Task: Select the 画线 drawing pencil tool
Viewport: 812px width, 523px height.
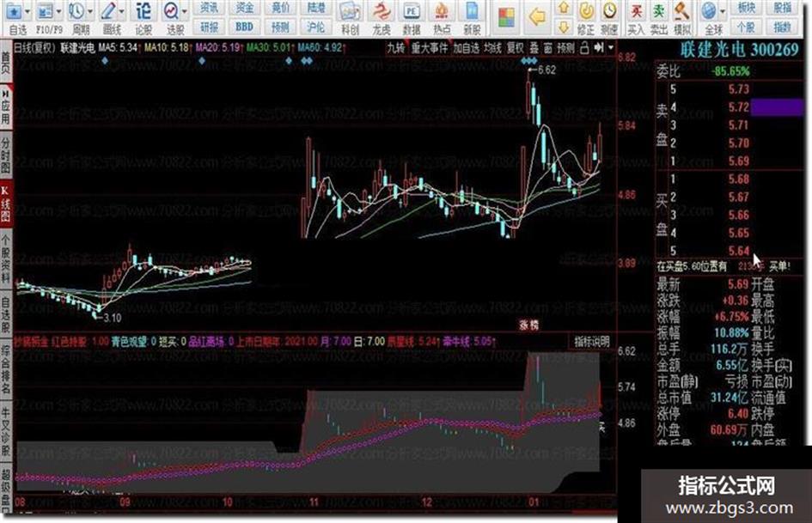Action: point(109,11)
